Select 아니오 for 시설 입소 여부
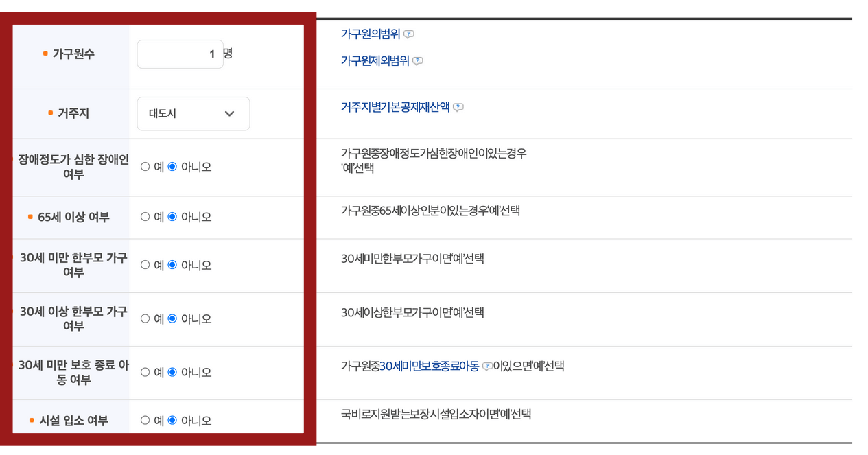Image resolution: width=868 pixels, height=455 pixels. (172, 420)
